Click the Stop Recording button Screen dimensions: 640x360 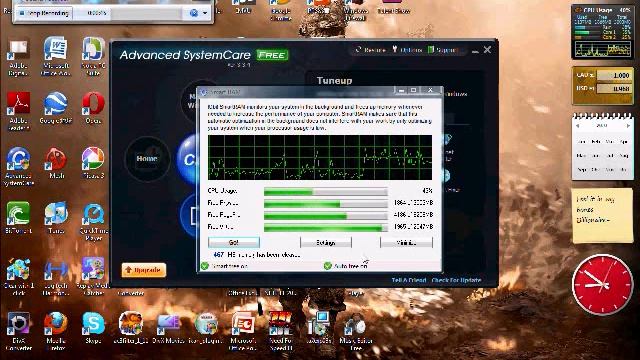tap(44, 13)
